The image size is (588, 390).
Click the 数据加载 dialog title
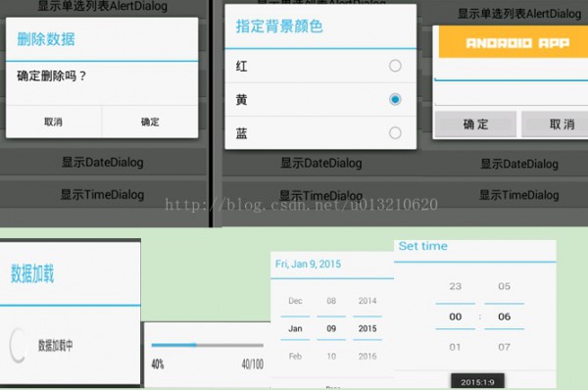click(x=32, y=273)
